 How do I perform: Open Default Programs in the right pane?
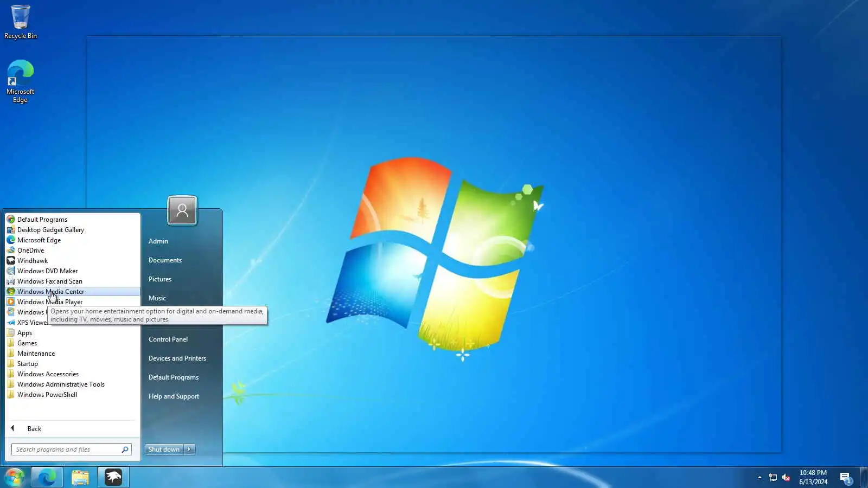pyautogui.click(x=174, y=377)
